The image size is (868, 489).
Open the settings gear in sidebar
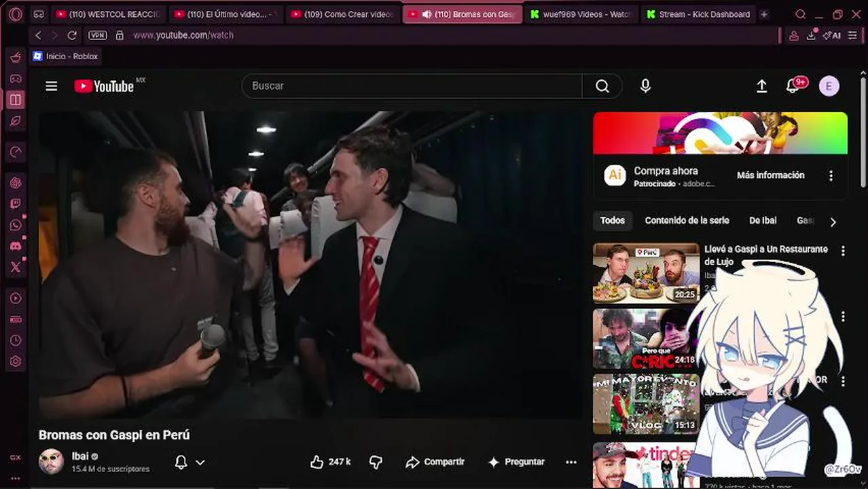(x=16, y=361)
